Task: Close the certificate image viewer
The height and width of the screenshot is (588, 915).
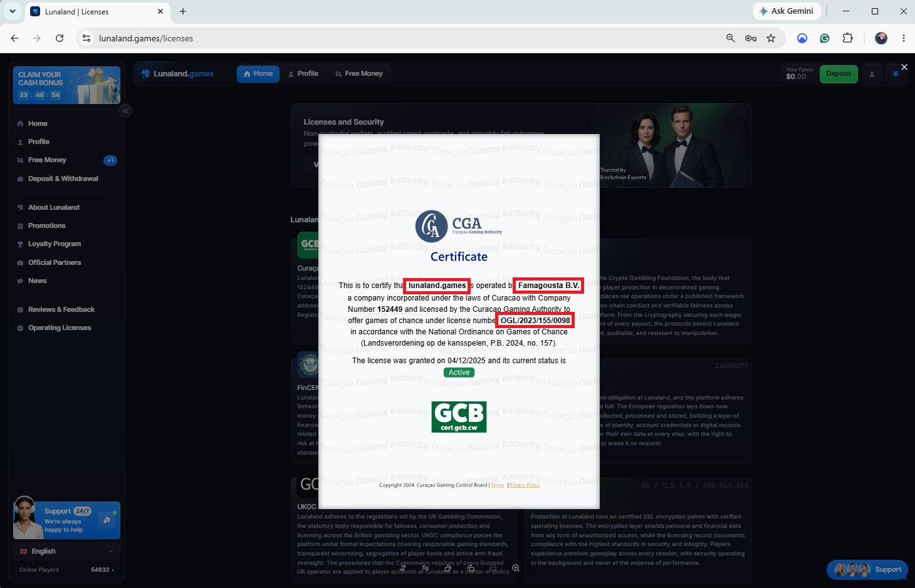Action: (x=904, y=67)
